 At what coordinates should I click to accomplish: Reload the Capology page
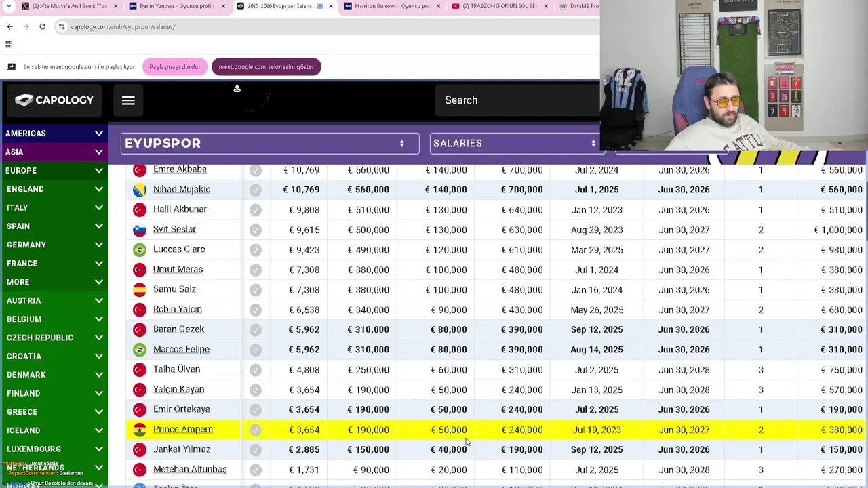[x=42, y=26]
